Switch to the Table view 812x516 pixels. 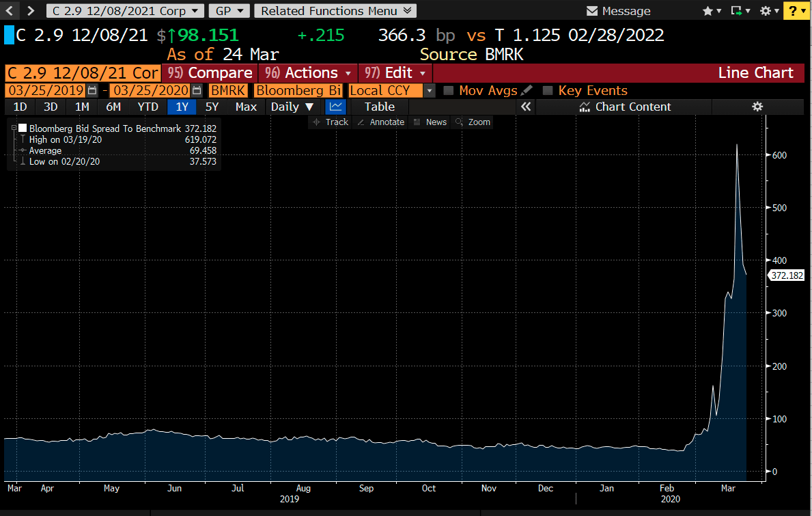379,107
